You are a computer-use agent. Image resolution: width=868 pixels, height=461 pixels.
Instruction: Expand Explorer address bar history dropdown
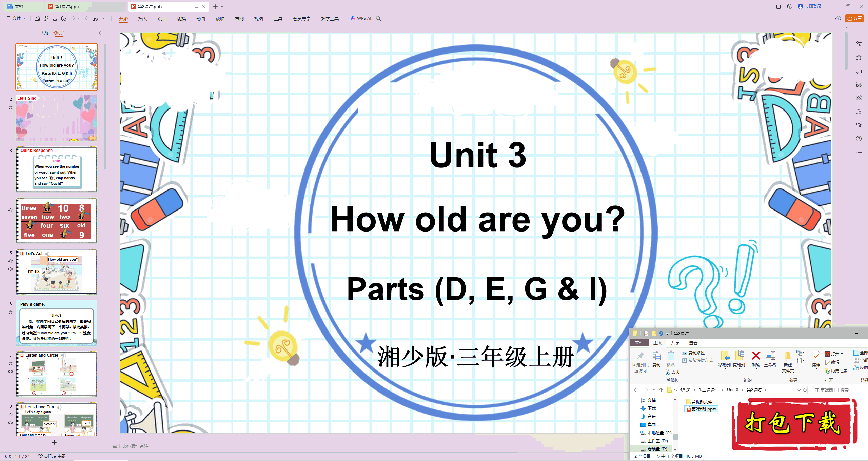point(799,390)
